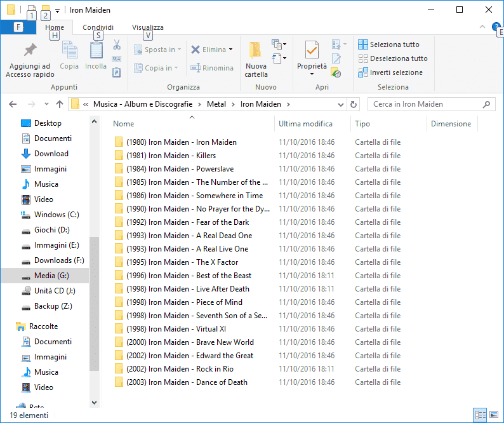Viewport: 504px width, 423px height.
Task: Click the Proprietà checkmark icon
Action: tap(312, 50)
